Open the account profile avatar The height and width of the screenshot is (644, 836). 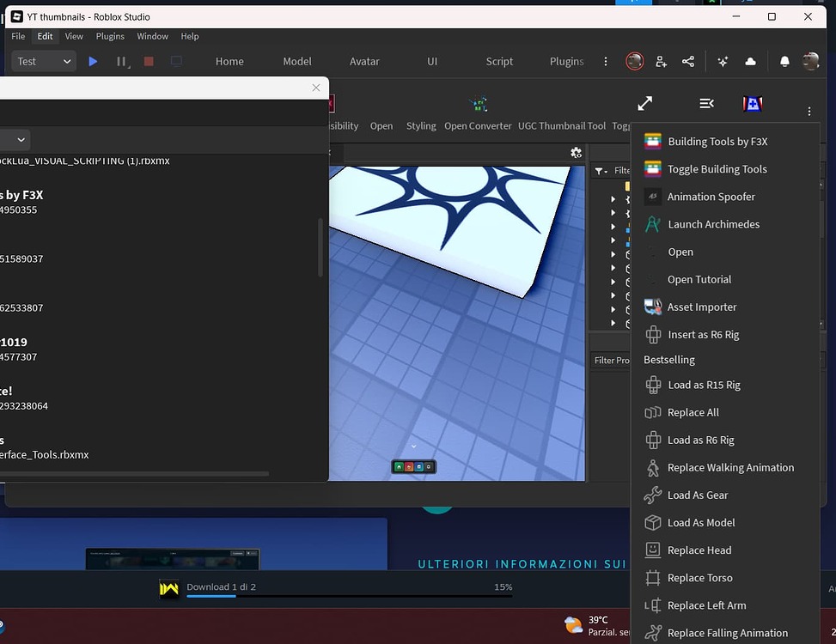(810, 61)
